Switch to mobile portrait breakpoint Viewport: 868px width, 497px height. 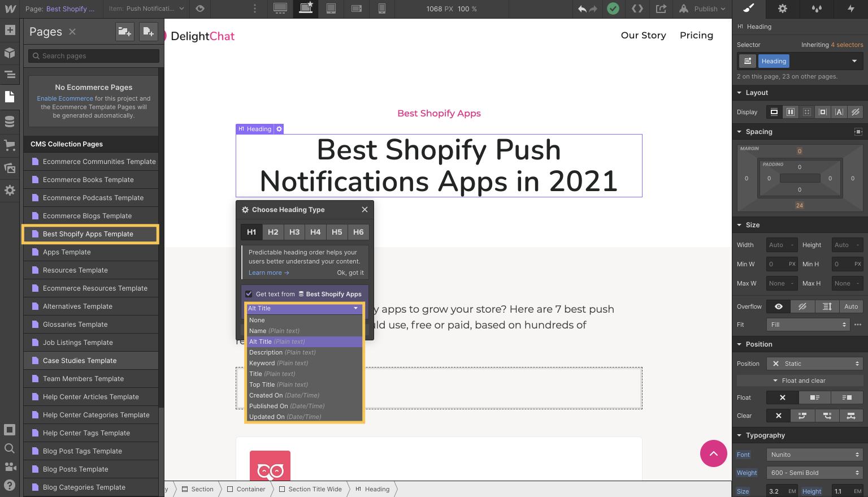coord(382,8)
